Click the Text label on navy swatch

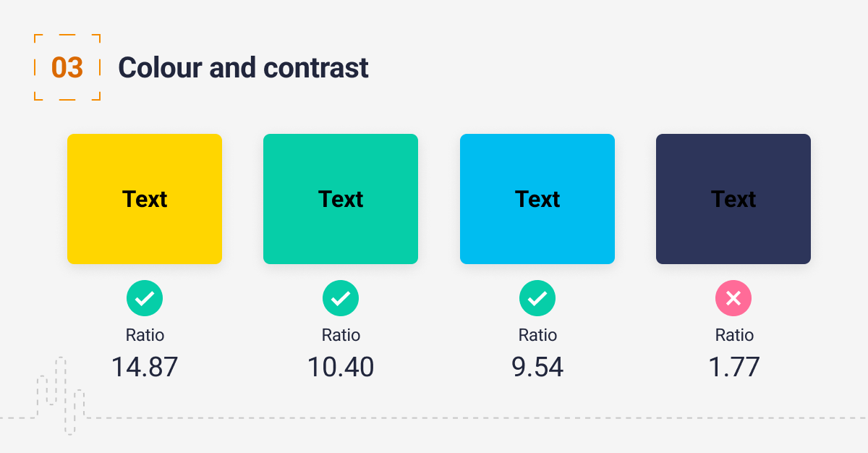[733, 199]
